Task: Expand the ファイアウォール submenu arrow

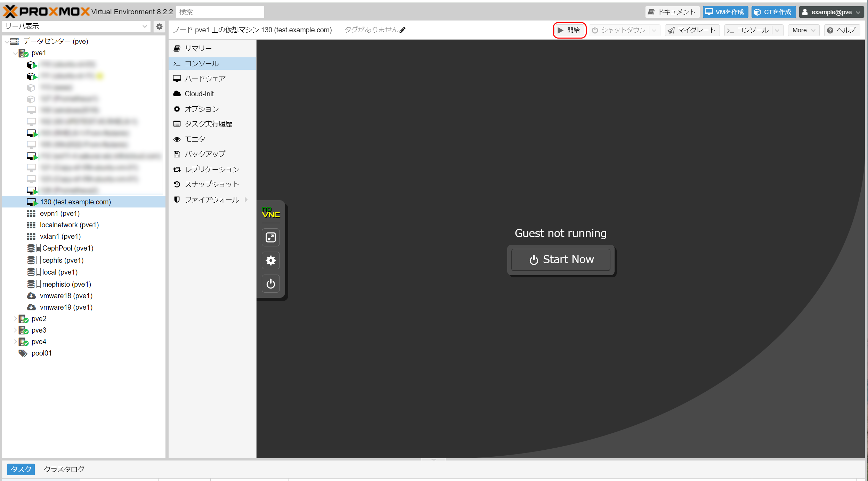Action: 246,199
